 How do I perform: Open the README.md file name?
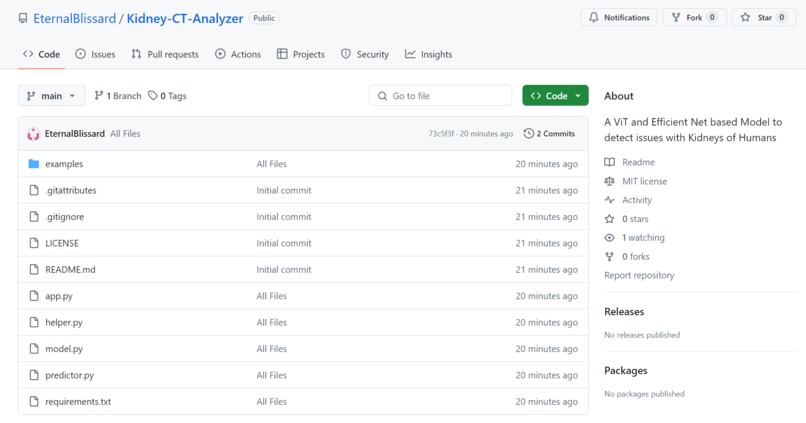pyautogui.click(x=70, y=269)
